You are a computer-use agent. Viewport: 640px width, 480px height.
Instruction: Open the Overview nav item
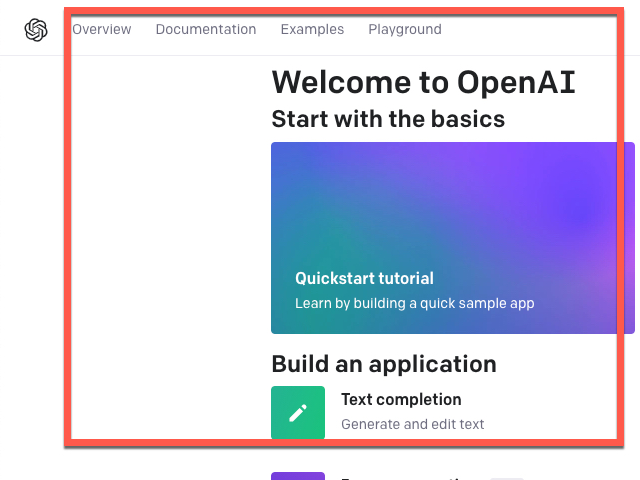pyautogui.click(x=102, y=29)
